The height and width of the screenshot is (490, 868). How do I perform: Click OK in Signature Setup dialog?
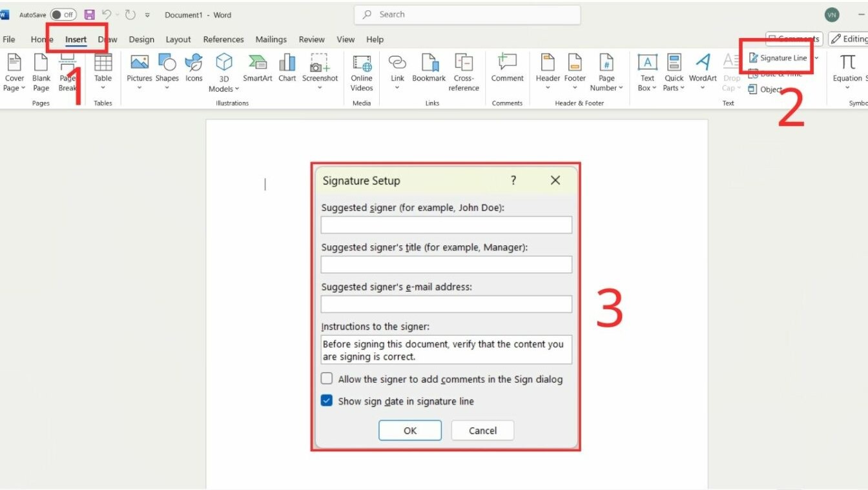click(410, 431)
